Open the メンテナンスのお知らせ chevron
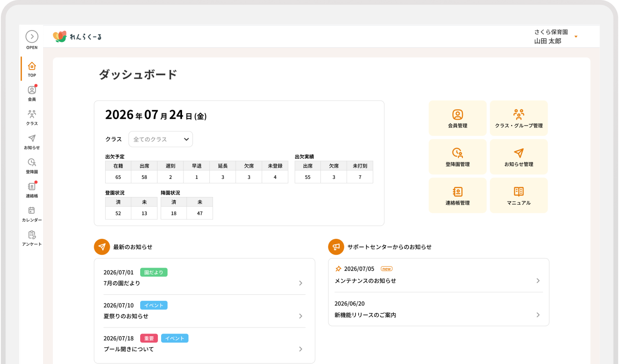 pyautogui.click(x=538, y=281)
